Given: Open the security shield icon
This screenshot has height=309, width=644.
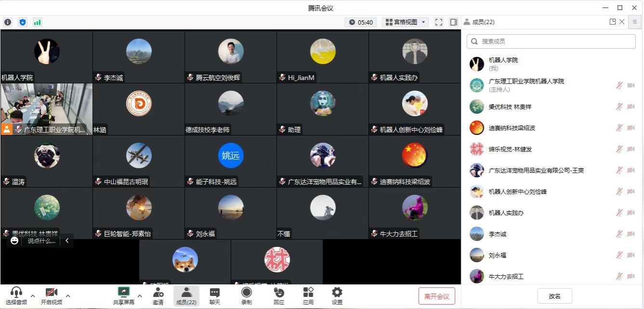Looking at the screenshot, I should [23, 22].
